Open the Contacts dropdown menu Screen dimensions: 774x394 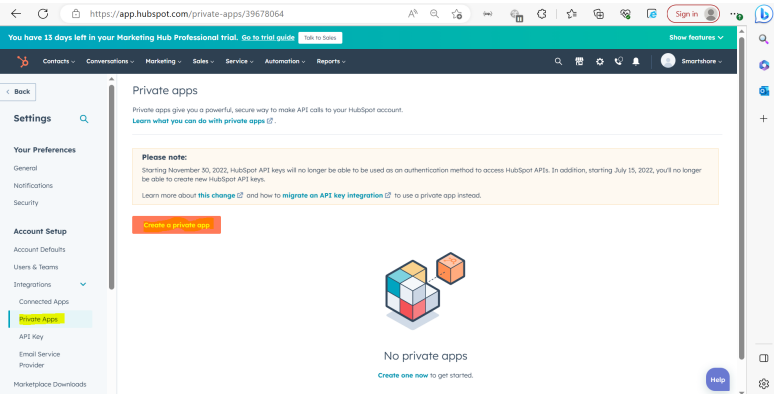click(x=59, y=61)
